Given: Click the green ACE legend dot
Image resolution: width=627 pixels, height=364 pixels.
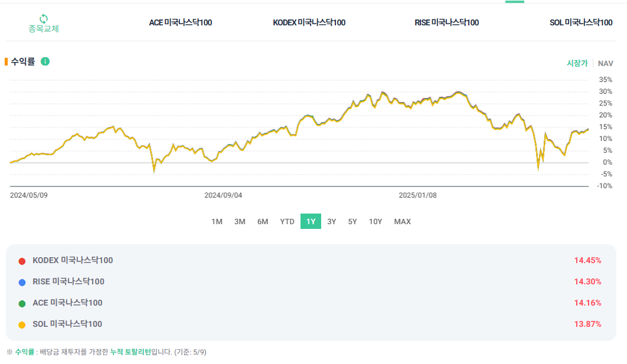Looking at the screenshot, I should coord(22,304).
